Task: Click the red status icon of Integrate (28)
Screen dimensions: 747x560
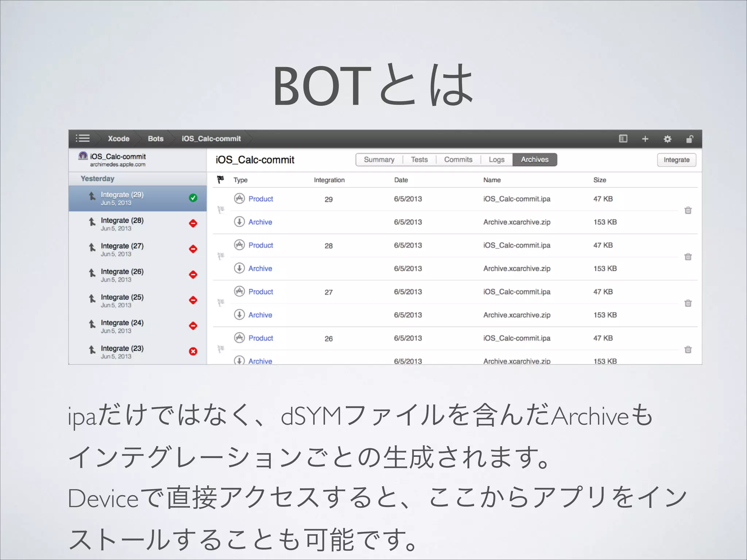Action: (x=193, y=223)
